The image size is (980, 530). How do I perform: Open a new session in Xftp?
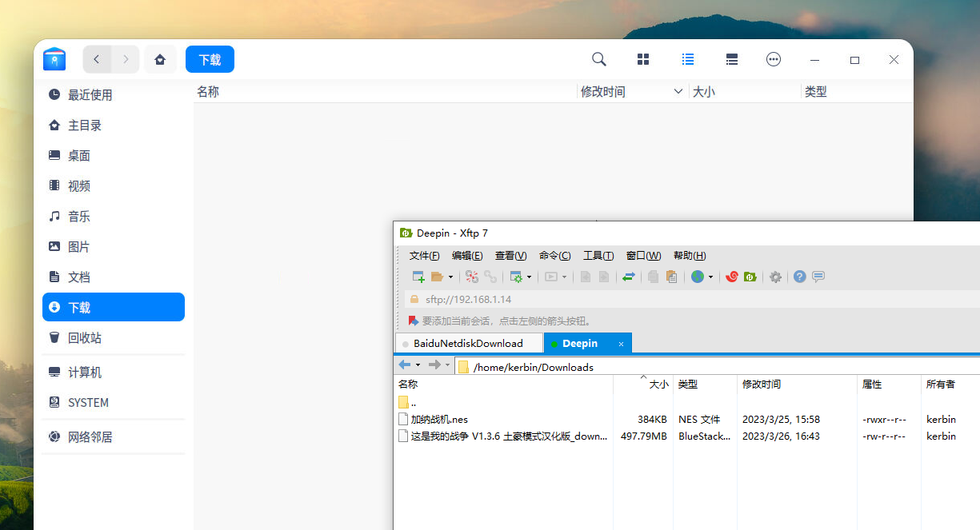click(418, 276)
